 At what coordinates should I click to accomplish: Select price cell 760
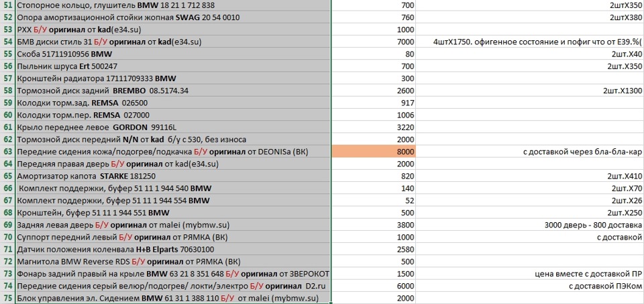[374, 17]
